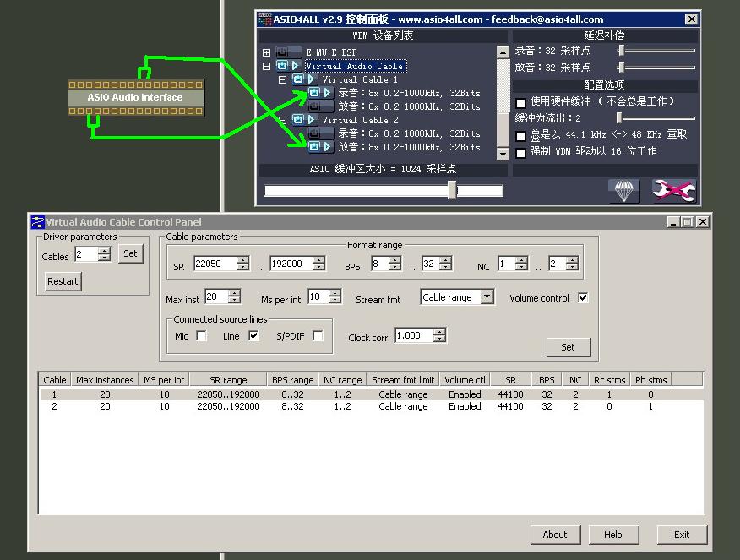This screenshot has width=740, height=560.
Task: Click Set button in Driver parameters
Action: click(x=130, y=253)
